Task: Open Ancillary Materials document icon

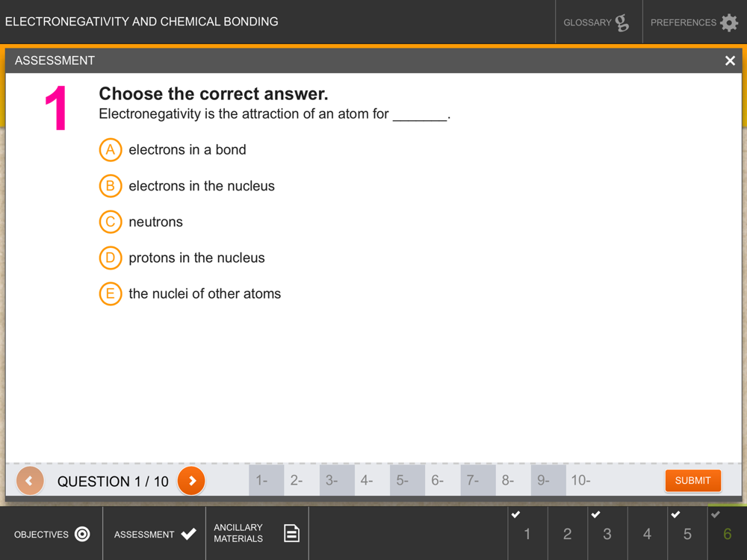Action: pos(291,533)
